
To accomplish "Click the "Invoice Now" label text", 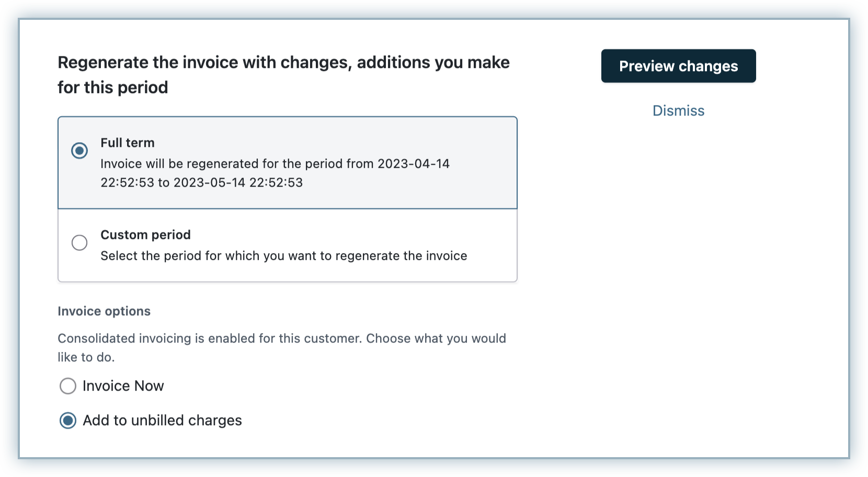I will [123, 386].
